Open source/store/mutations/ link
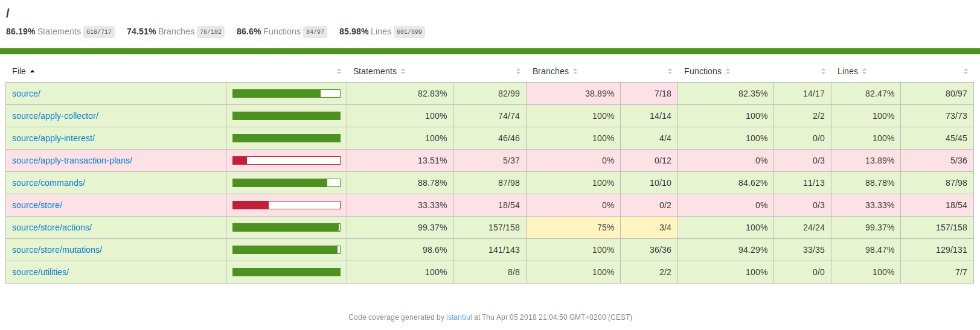The width and height of the screenshot is (980, 330). pyautogui.click(x=57, y=250)
